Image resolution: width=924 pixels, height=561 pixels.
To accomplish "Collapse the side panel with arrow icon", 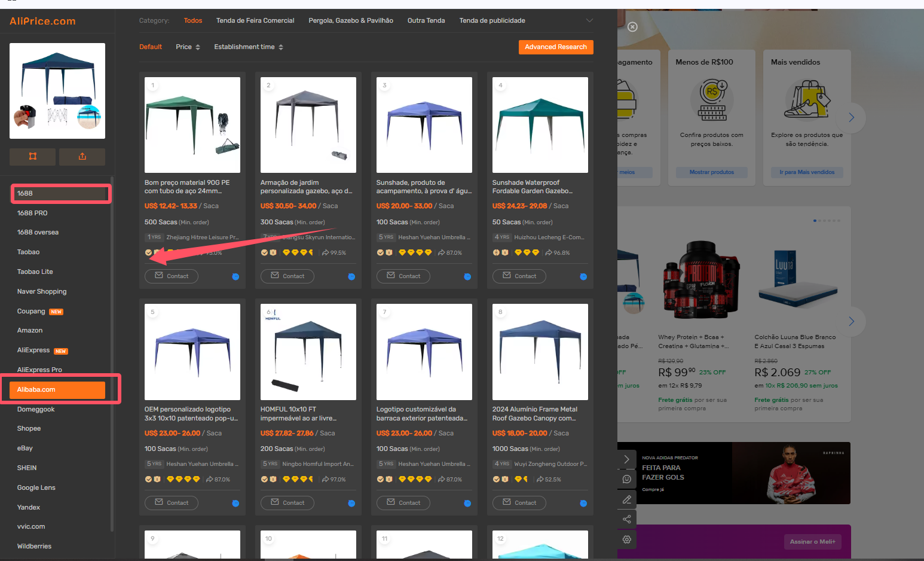I will pyautogui.click(x=626, y=459).
